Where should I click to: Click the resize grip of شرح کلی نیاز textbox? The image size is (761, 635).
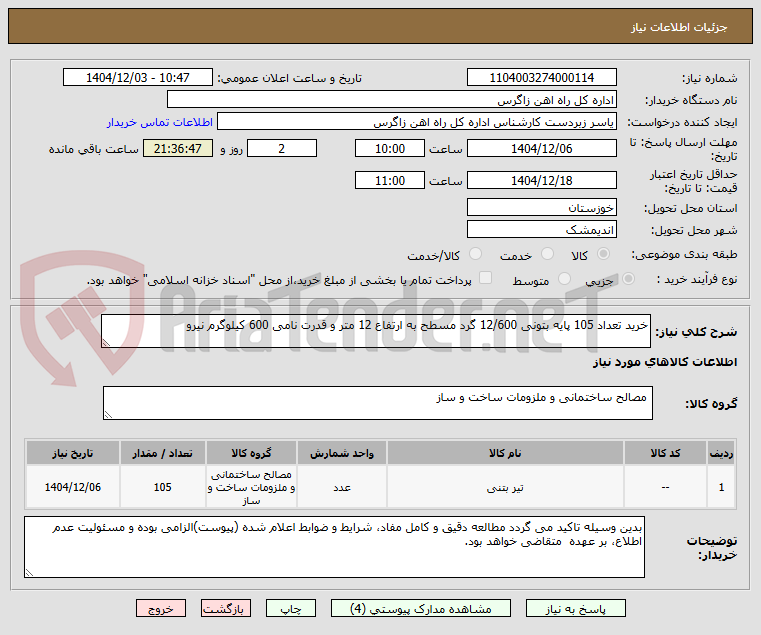(x=106, y=343)
